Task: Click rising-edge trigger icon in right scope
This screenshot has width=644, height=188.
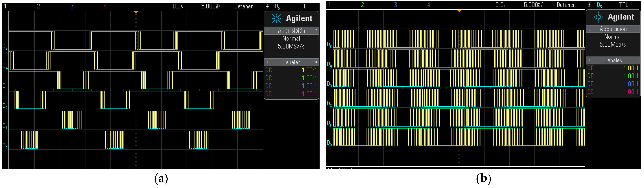Action: click(x=589, y=5)
